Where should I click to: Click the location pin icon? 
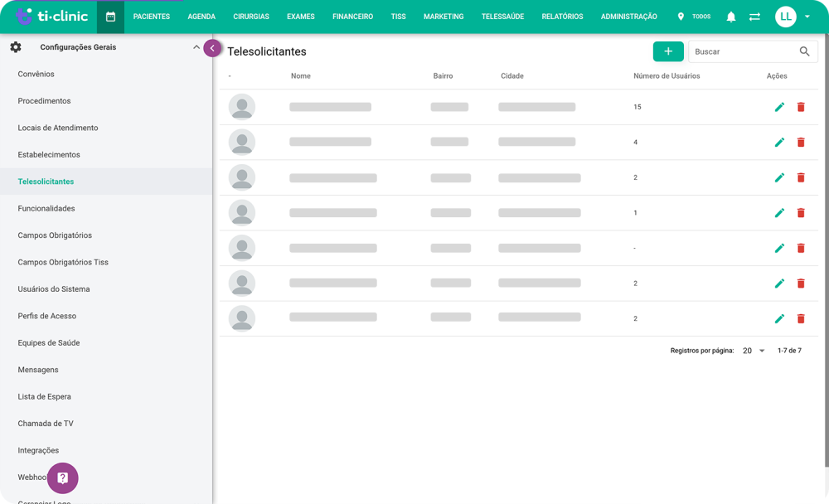[x=681, y=17]
